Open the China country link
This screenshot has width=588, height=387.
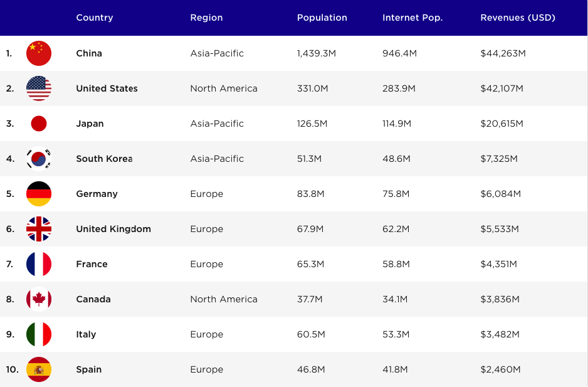pos(89,53)
